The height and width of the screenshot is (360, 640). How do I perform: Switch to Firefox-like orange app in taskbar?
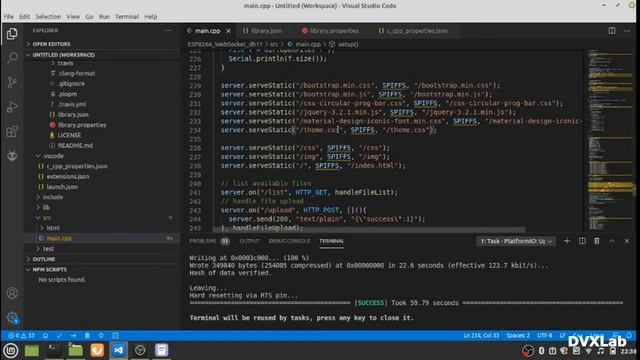point(97,351)
